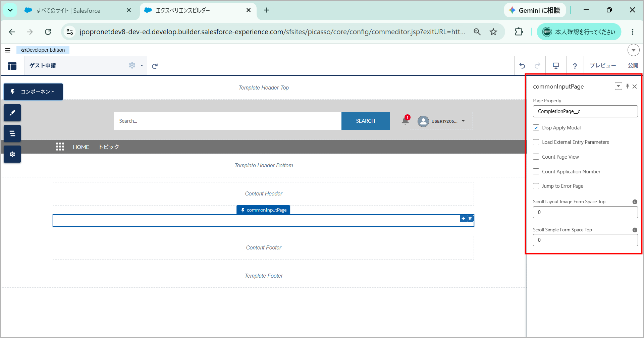Open the Page Structure list panel

pos(12,133)
